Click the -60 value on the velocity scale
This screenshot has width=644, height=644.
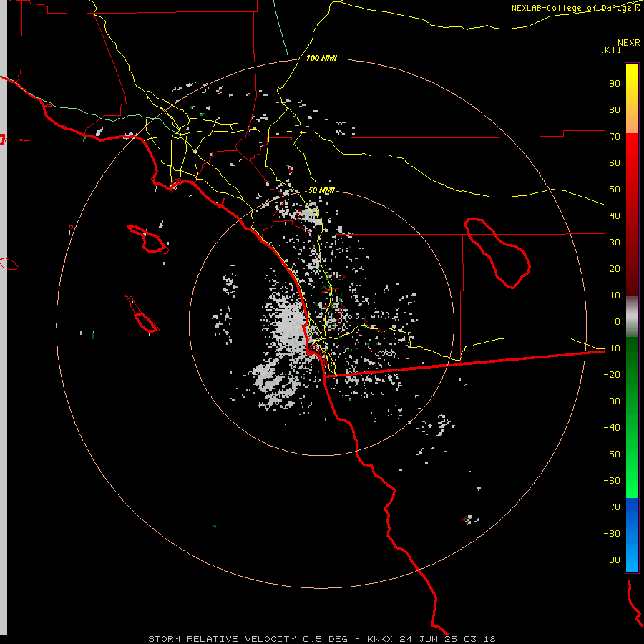coord(612,481)
